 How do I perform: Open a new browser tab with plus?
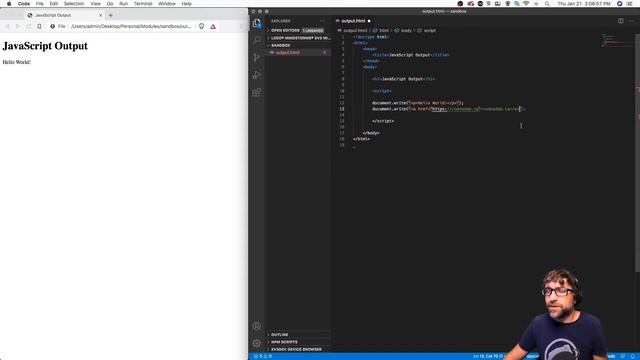[111, 16]
